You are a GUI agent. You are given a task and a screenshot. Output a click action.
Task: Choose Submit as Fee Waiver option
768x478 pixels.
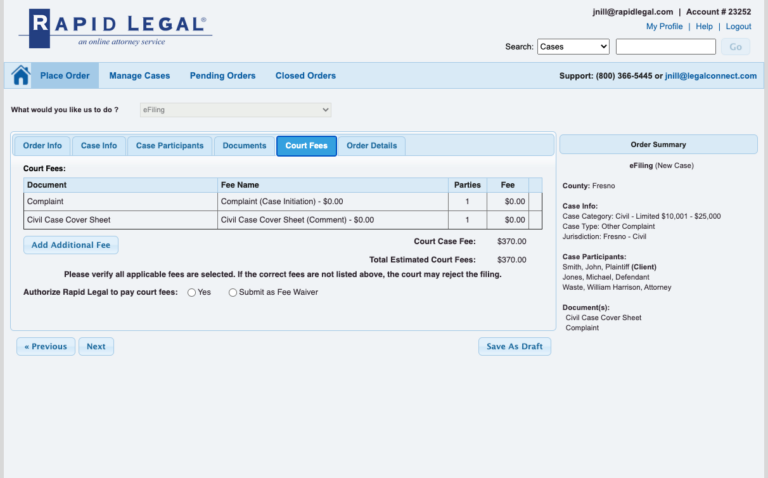pyautogui.click(x=233, y=292)
